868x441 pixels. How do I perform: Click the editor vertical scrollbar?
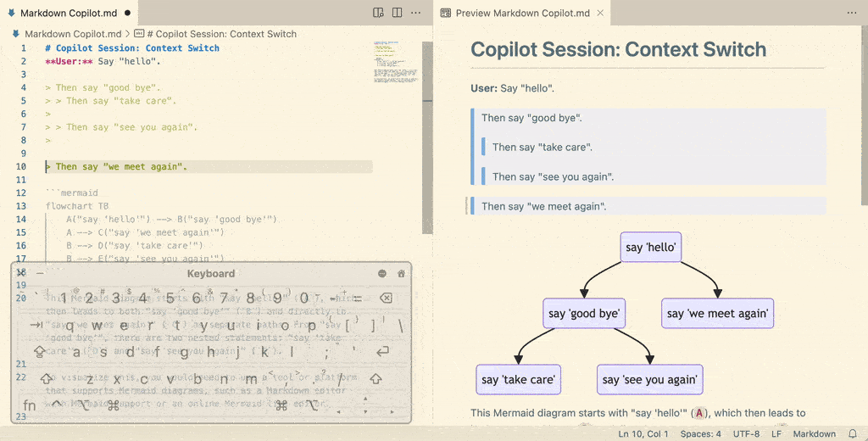[x=427, y=137]
